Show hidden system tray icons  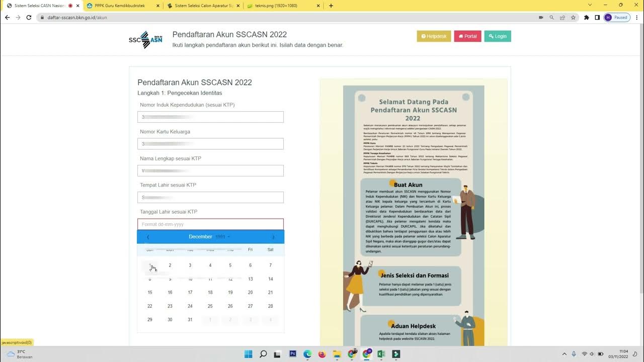(564, 354)
